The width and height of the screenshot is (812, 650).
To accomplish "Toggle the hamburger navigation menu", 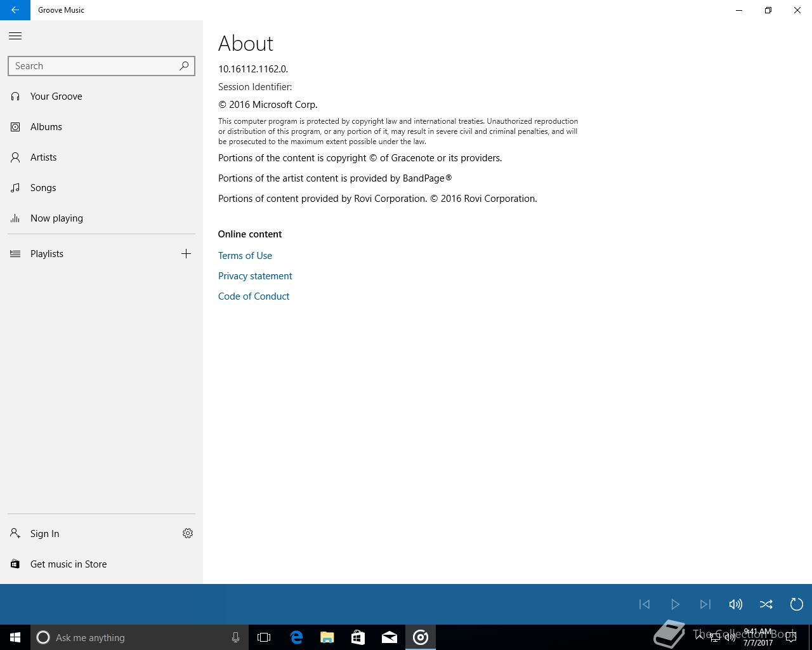I will coord(15,36).
